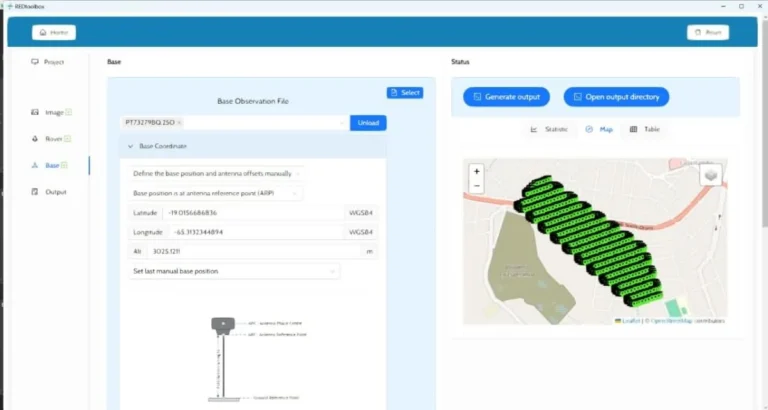This screenshot has height=410, width=768.
Task: Go to Home page
Action: click(54, 32)
